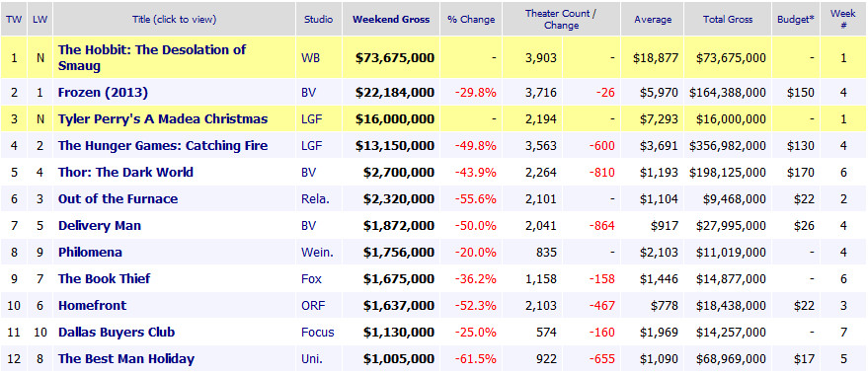Viewport: 868px width, 375px height.
Task: Sort table by the Average header
Action: click(652, 20)
